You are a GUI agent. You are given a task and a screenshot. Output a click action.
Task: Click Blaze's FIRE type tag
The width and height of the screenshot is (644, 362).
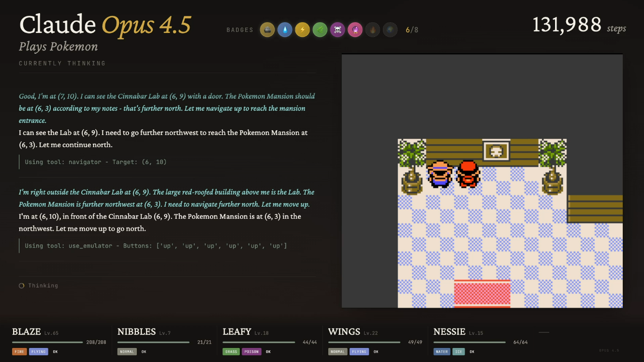pyautogui.click(x=19, y=352)
